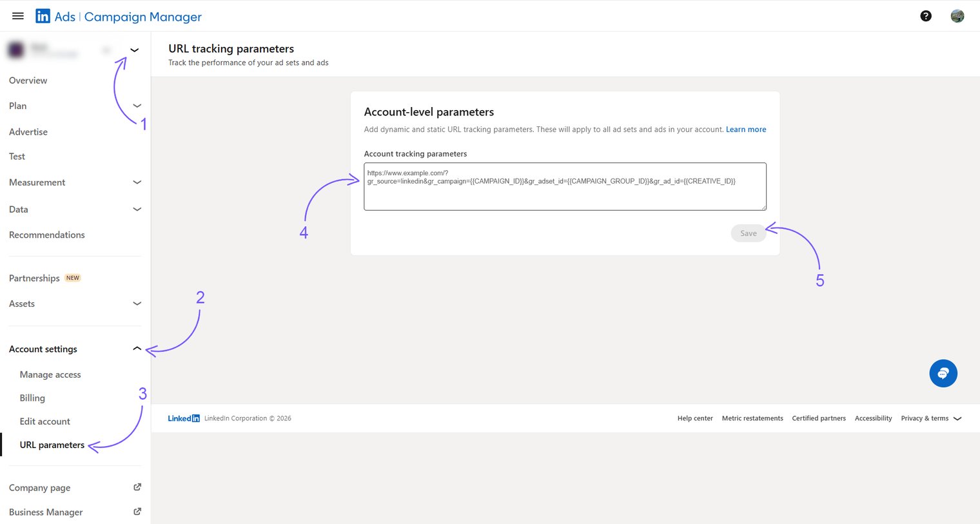Select Billing under Account settings
This screenshot has width=980, height=524.
point(32,398)
